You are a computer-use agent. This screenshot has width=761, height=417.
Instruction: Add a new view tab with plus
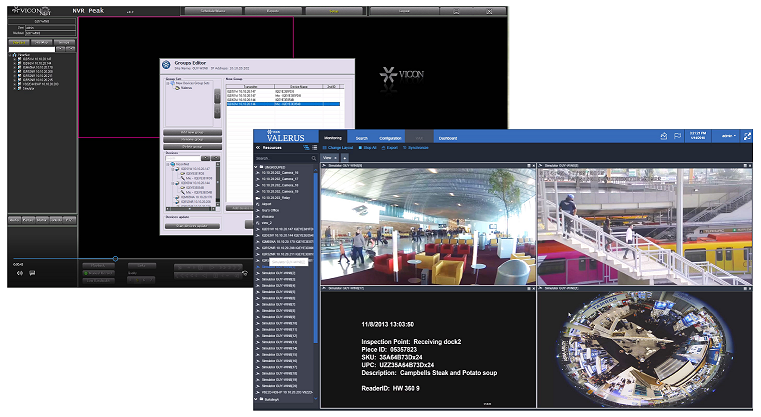pyautogui.click(x=344, y=158)
